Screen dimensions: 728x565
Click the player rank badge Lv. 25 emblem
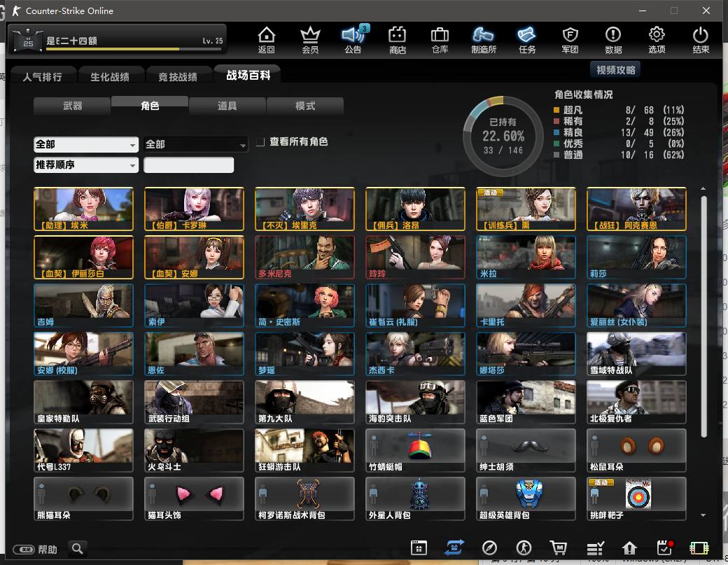coord(28,40)
